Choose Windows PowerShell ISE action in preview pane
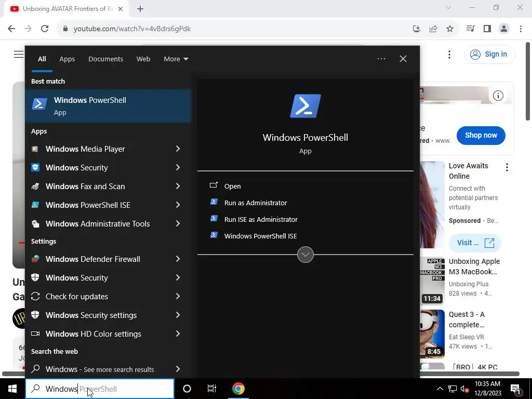The height and width of the screenshot is (399, 532). click(260, 236)
